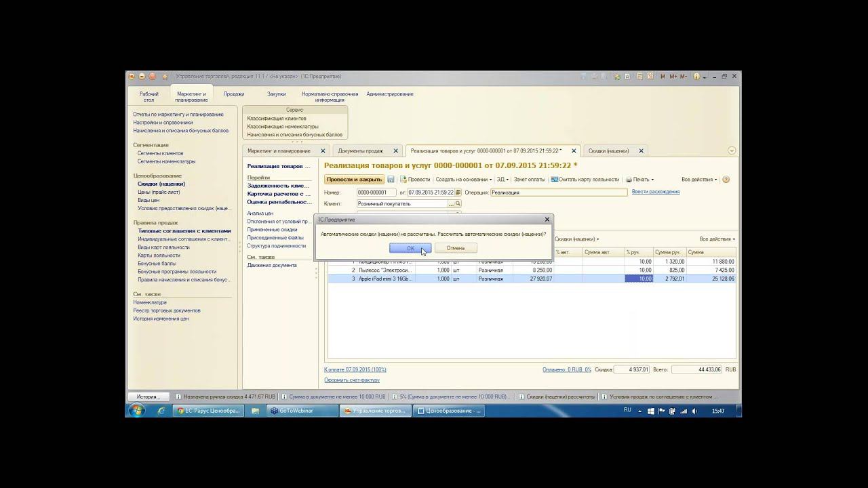Open Все действия menu in document toolbar
This screenshot has width=868, height=488.
699,180
